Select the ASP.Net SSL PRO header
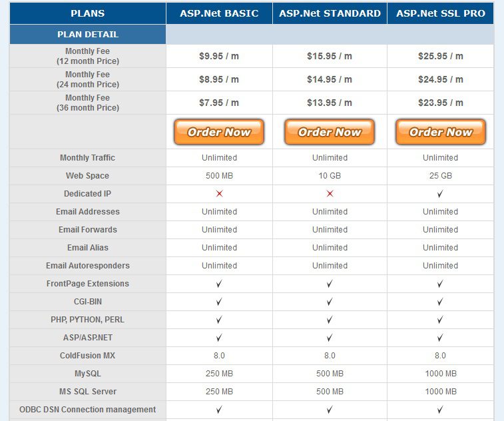 [440, 13]
